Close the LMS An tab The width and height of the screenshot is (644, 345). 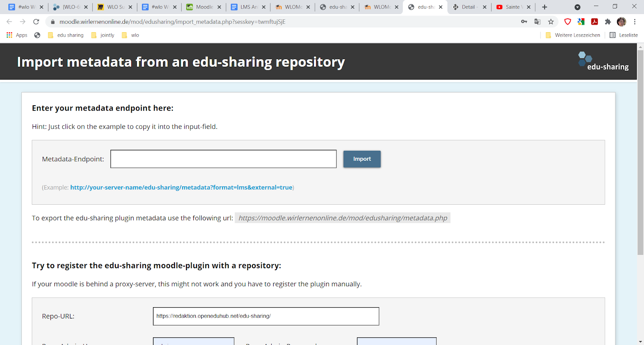pyautogui.click(x=264, y=7)
